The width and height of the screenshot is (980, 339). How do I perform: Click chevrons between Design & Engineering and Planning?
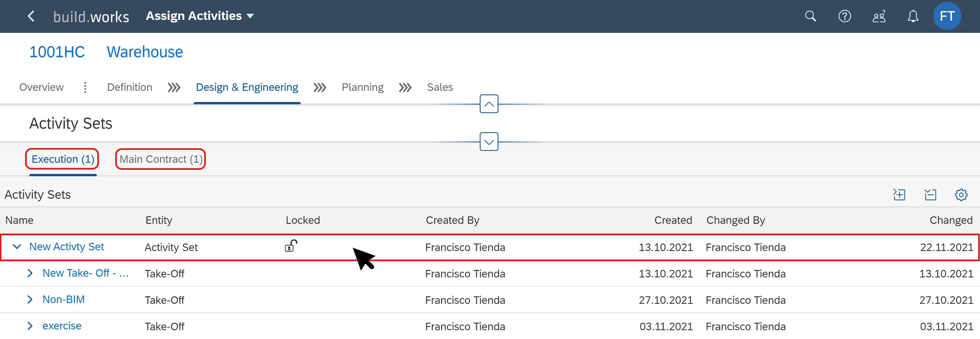pos(320,88)
